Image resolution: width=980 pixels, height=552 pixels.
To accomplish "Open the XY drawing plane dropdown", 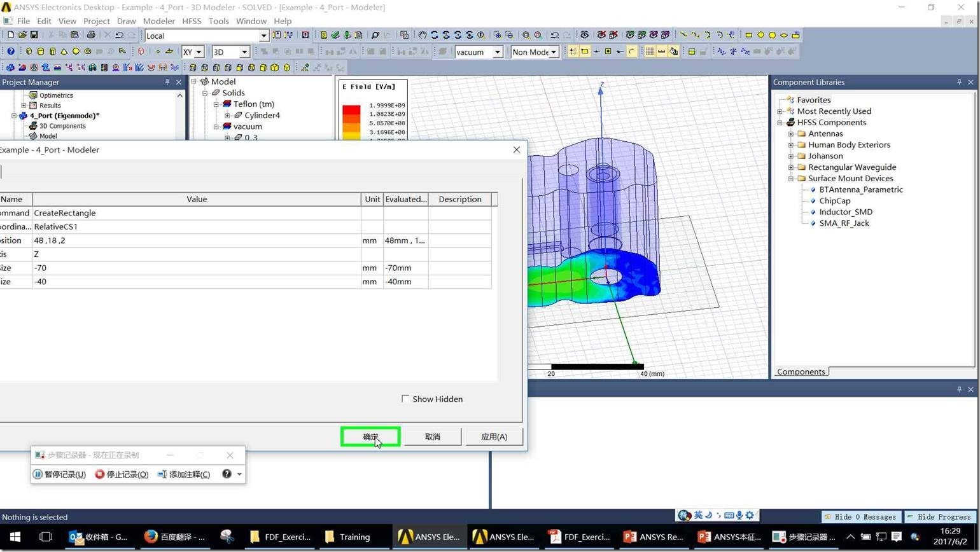I will (x=199, y=52).
